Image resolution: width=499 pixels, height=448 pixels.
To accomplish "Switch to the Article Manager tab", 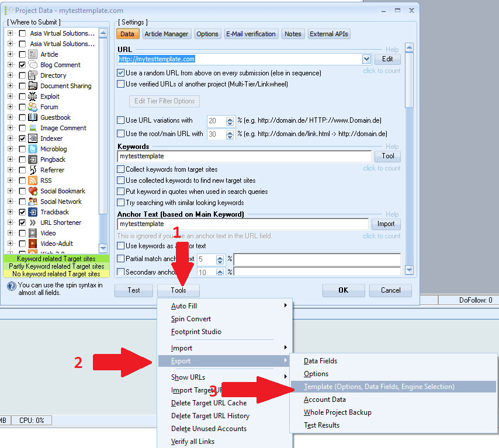I will (x=166, y=34).
